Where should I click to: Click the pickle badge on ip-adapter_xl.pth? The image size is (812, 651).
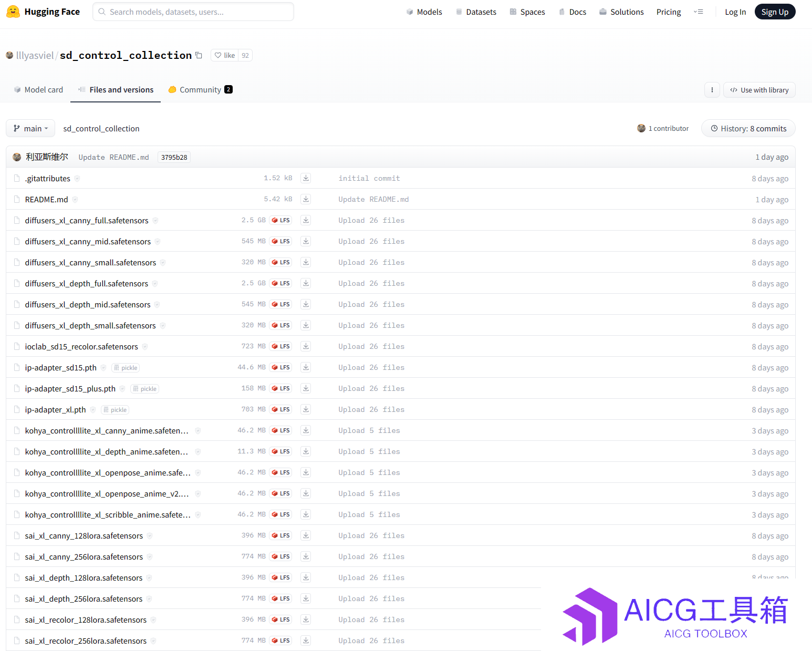click(115, 410)
